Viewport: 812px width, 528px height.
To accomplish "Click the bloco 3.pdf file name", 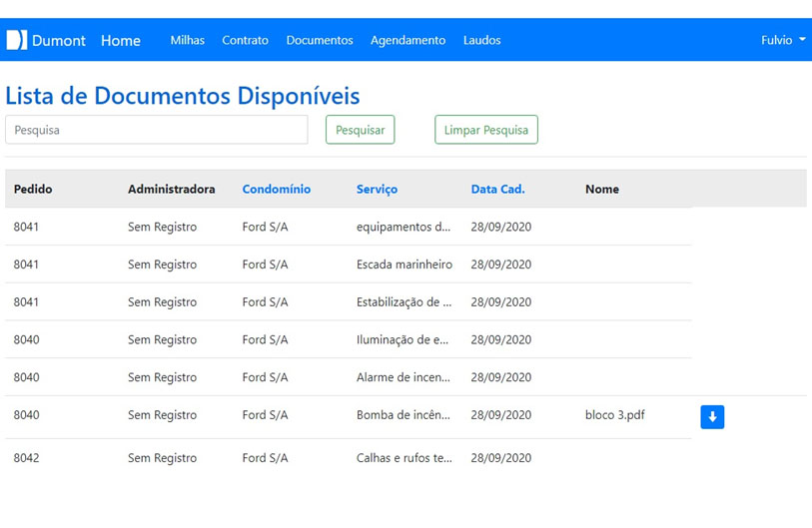I will coord(614,414).
